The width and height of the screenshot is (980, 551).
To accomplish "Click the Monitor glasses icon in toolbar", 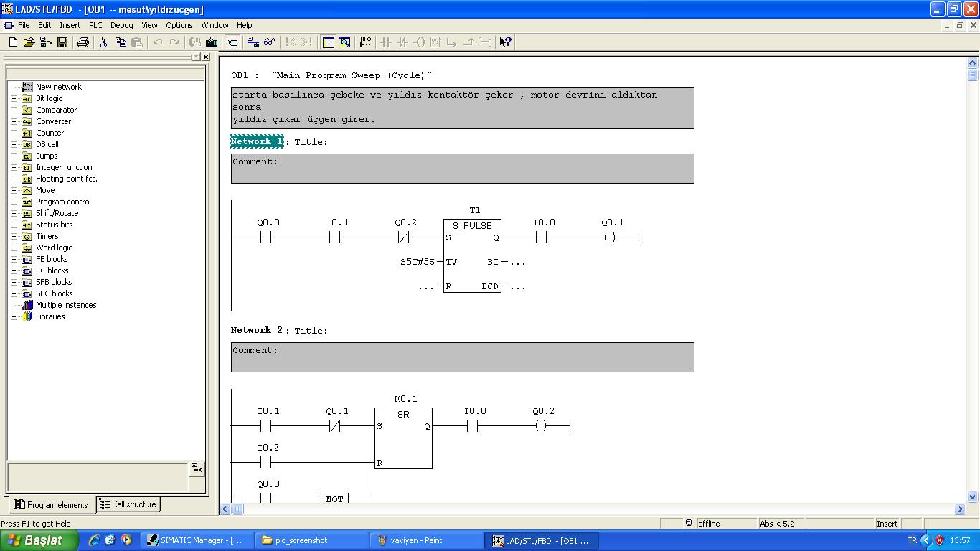I will coord(269,42).
